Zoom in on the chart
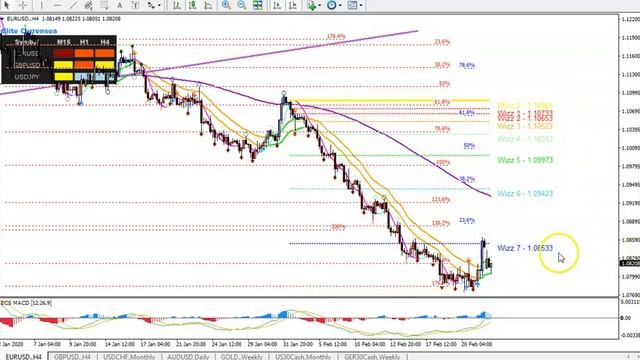The height and width of the screenshot is (360, 640). 226,5
